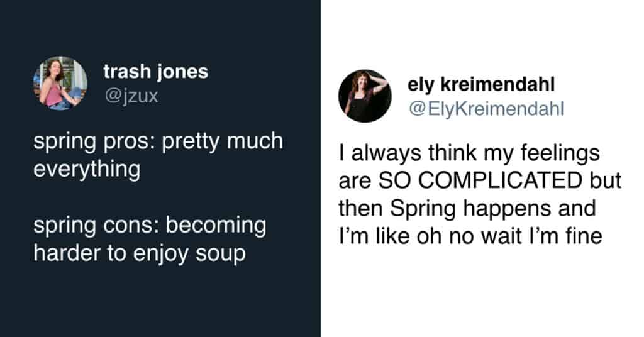This screenshot has width=644, height=337.
Task: Click trash jones profile avatar
Action: (60, 84)
